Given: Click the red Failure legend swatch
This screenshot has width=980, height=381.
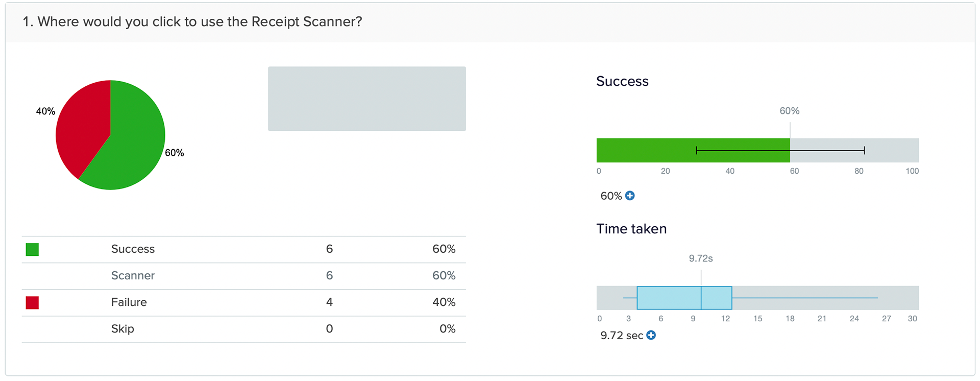Looking at the screenshot, I should pyautogui.click(x=32, y=302).
